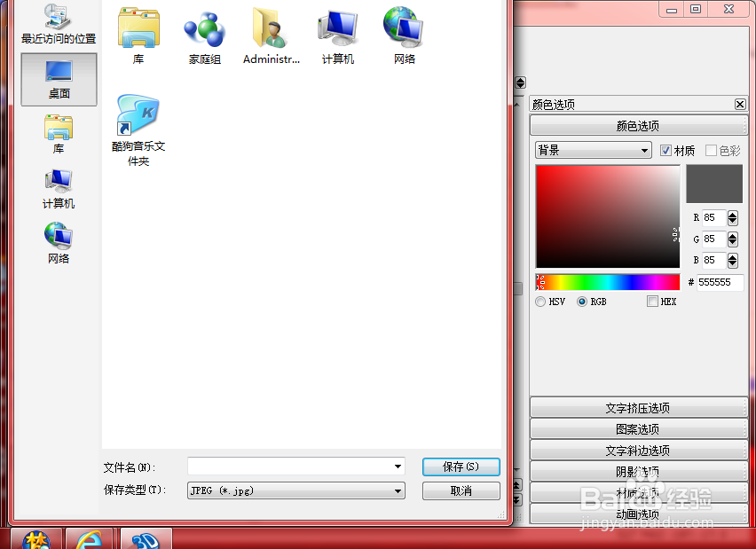Open the recent places shortcut (最近访问的位置)

click(59, 24)
